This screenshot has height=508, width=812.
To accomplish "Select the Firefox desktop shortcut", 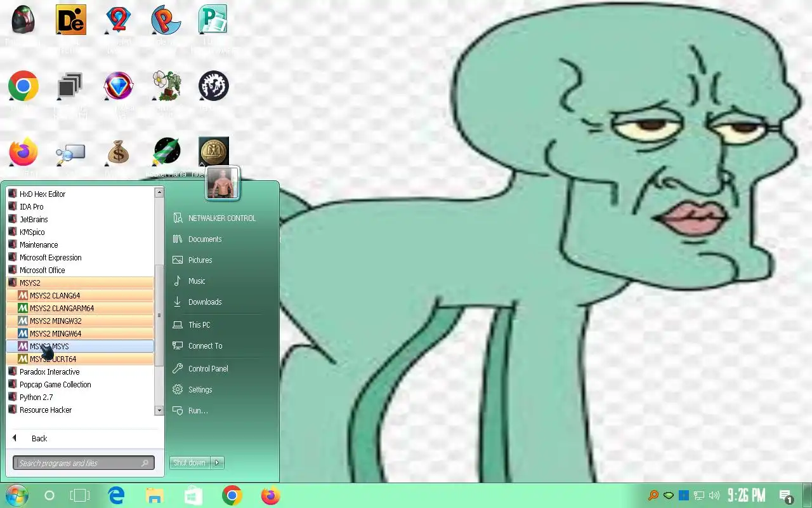I will 23,152.
